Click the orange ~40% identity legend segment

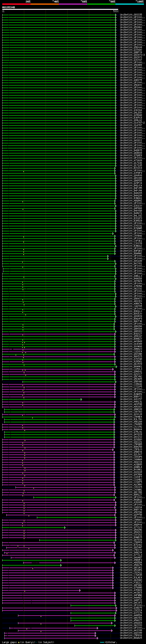click(x=45, y=4)
